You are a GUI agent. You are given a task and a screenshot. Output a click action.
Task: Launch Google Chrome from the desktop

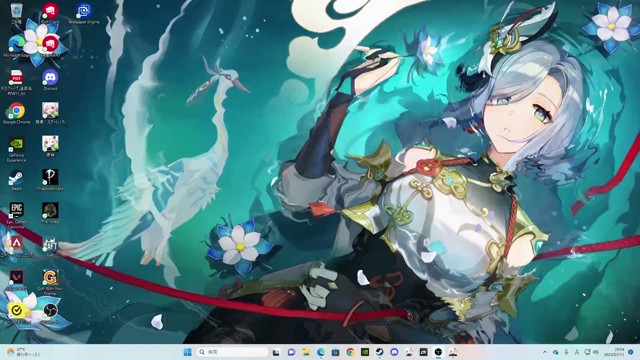point(16,113)
